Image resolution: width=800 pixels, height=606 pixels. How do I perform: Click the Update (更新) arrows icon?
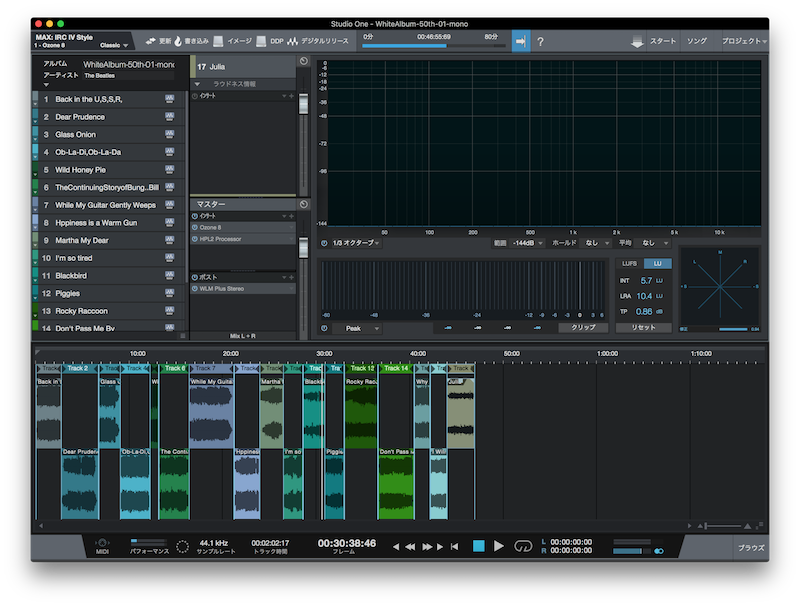tap(151, 41)
